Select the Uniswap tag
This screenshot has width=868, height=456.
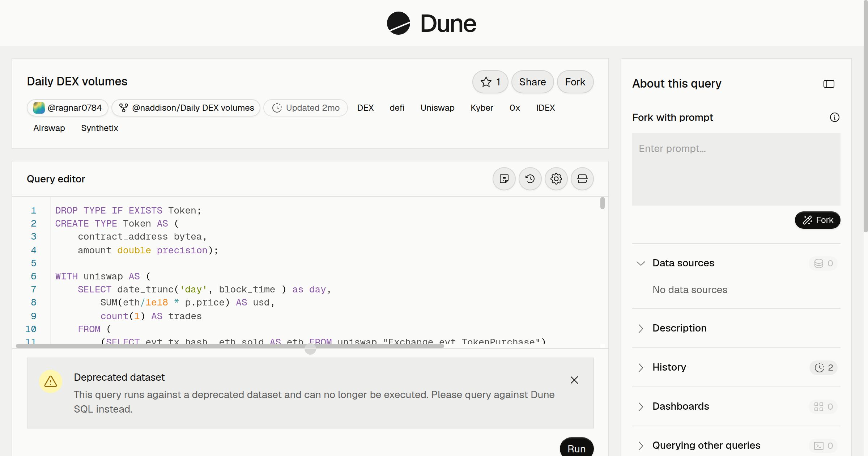click(437, 108)
